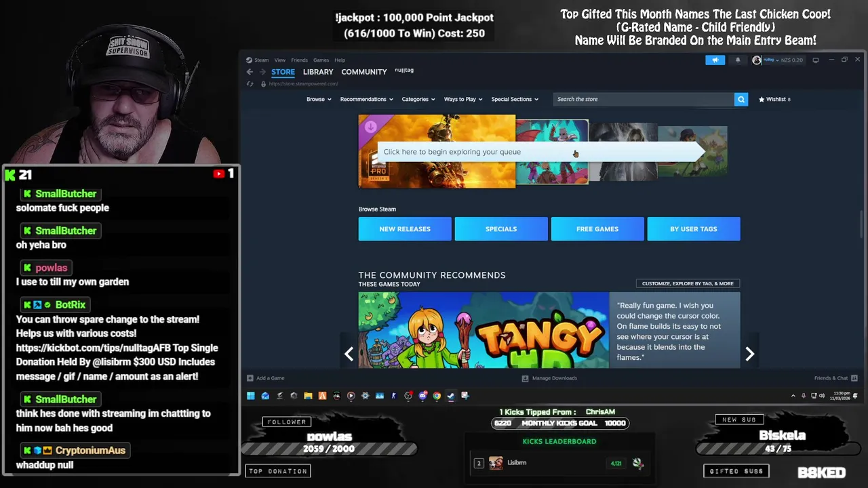Expand the Recommendations dropdown
This screenshot has width=868, height=488.
point(366,99)
